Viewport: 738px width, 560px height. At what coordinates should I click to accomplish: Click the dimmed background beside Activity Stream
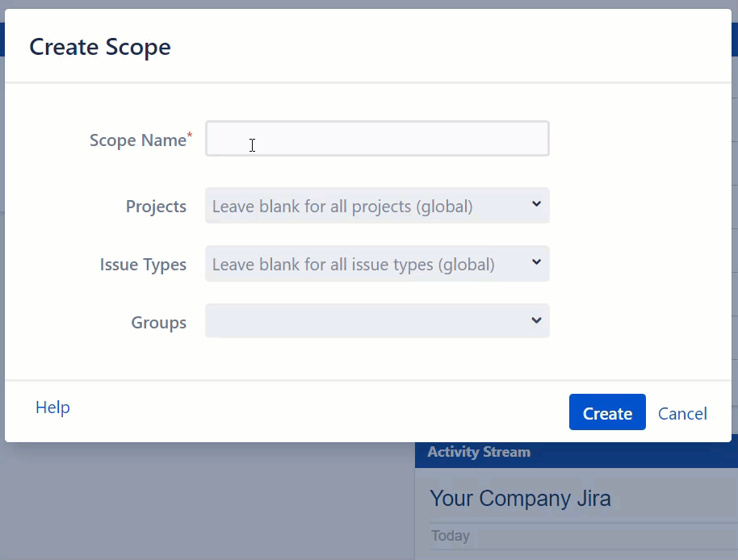[x=202, y=500]
